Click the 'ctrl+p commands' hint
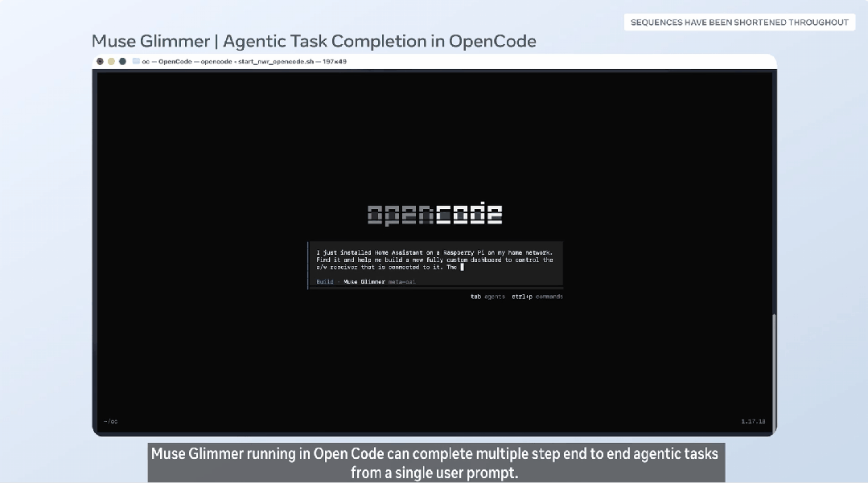 (537, 297)
